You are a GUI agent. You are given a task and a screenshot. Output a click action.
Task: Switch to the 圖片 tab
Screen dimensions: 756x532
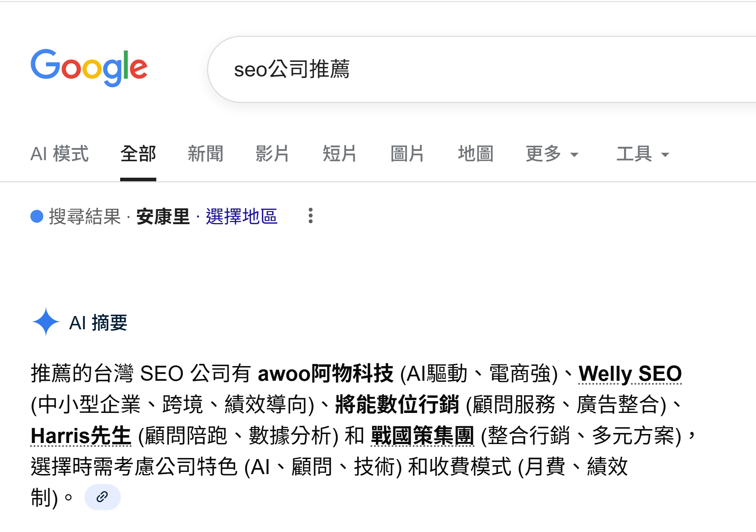[x=407, y=154]
